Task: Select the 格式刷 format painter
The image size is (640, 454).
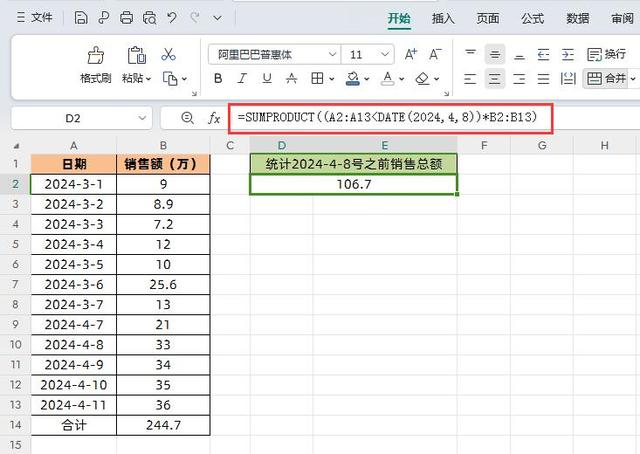Action: point(96,65)
